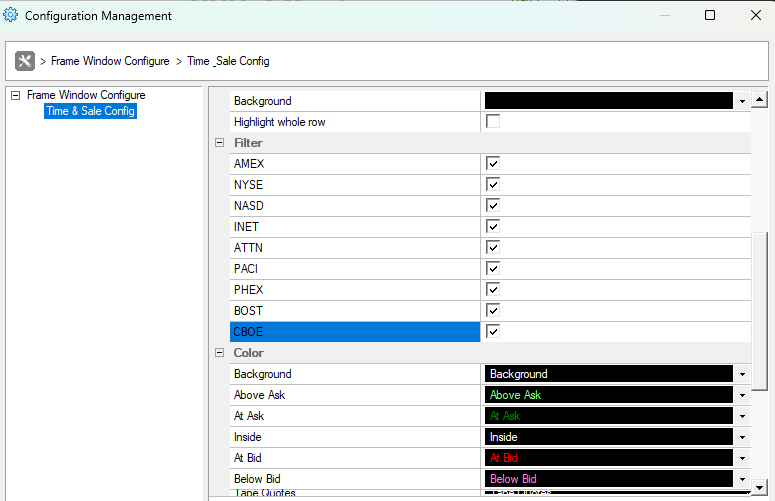This screenshot has height=501, width=775.
Task: Click Time _Sale Config breadcrumb link
Action: [x=228, y=61]
